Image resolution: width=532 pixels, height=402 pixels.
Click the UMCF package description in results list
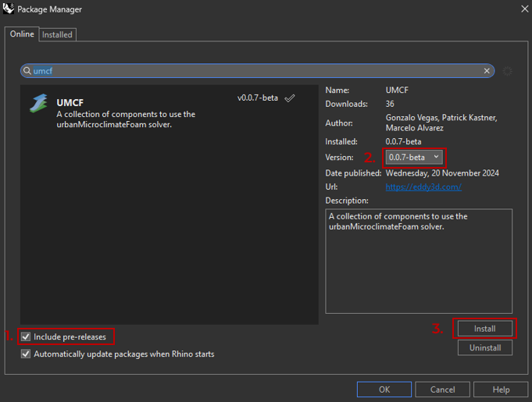(x=126, y=119)
